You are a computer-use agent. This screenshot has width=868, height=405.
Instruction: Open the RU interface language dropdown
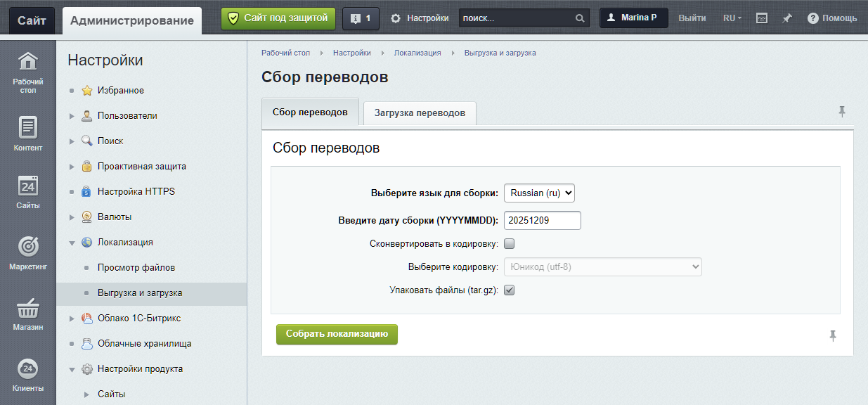point(732,18)
